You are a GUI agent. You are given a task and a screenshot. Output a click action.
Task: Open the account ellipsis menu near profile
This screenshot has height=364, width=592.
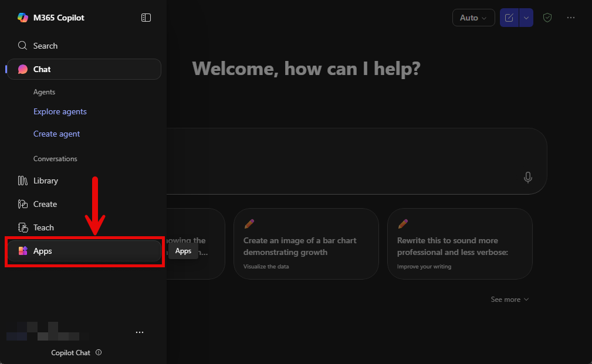(140, 332)
